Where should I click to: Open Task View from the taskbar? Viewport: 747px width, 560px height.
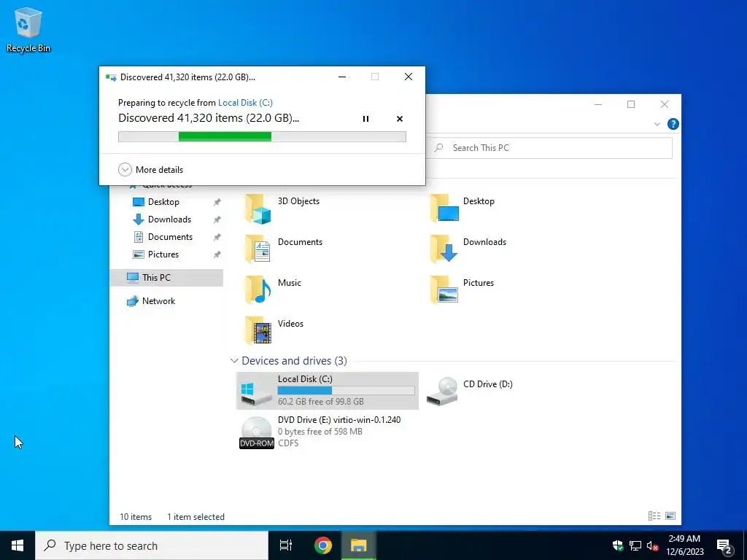pos(286,545)
